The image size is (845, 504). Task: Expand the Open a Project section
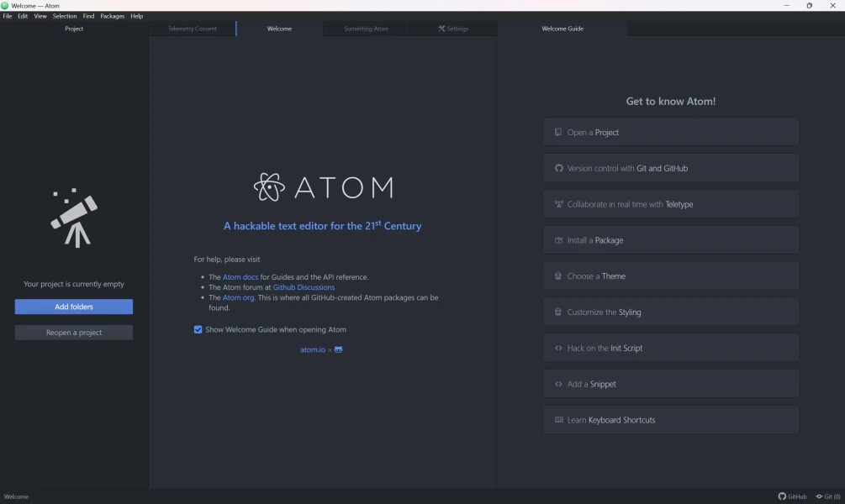point(670,133)
